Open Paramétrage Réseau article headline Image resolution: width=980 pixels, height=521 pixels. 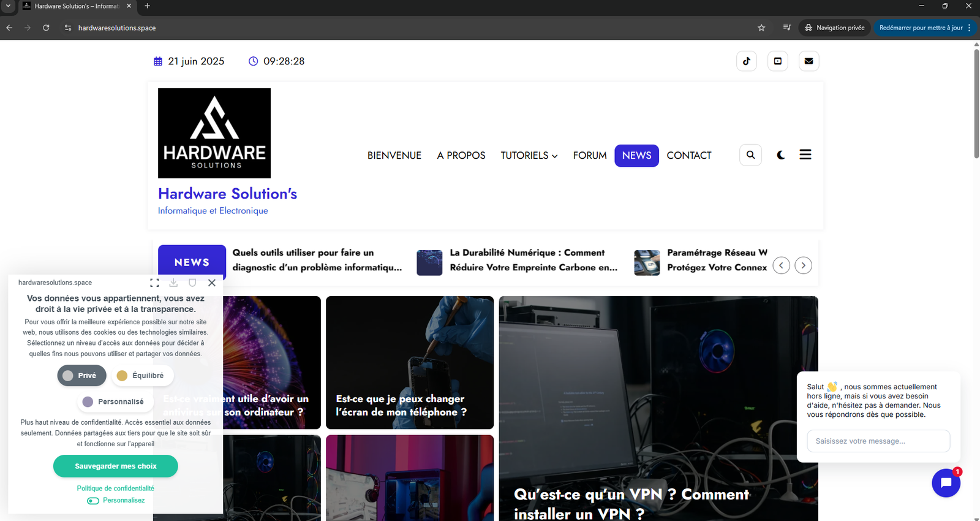click(x=717, y=260)
